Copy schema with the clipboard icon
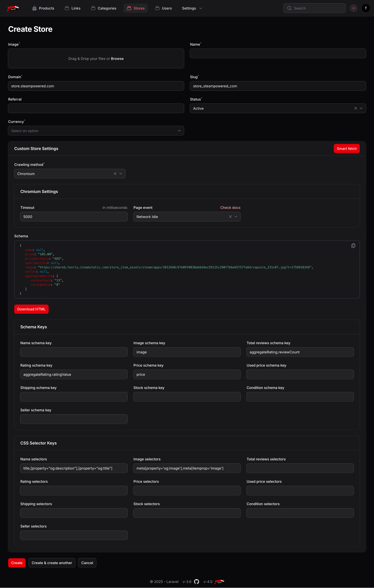Viewport: 374px width, 588px height. pyautogui.click(x=353, y=246)
